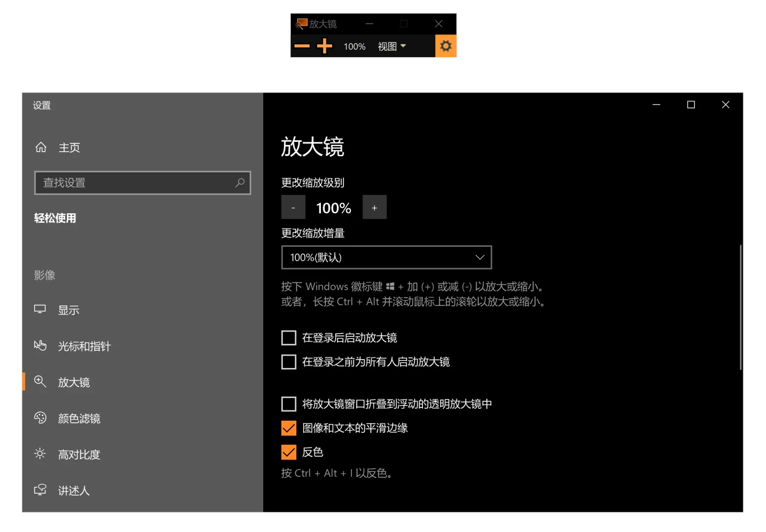766x532 pixels.
Task: Close the 放大镜 toolbar window
Action: tap(439, 24)
